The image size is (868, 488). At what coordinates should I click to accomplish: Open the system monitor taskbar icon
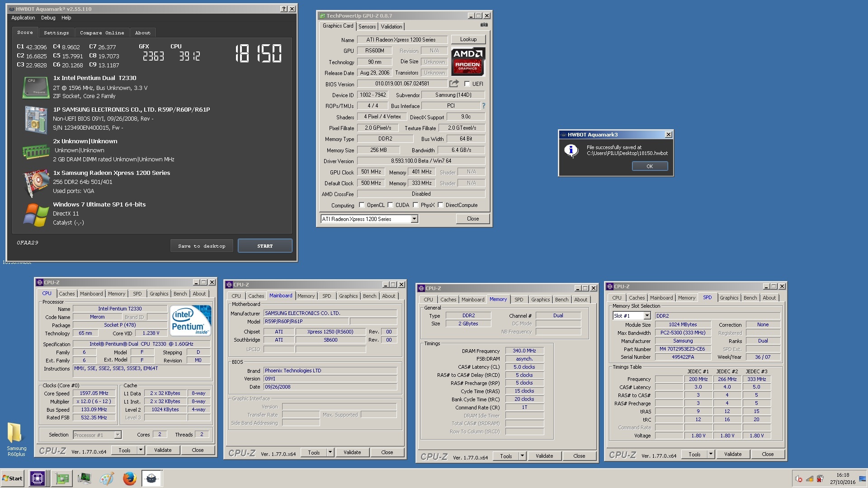pos(84,478)
